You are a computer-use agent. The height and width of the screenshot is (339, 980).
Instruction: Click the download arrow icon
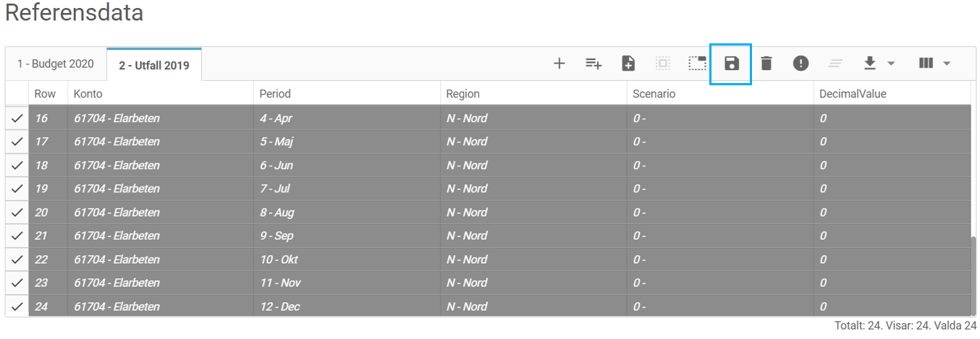(870, 64)
